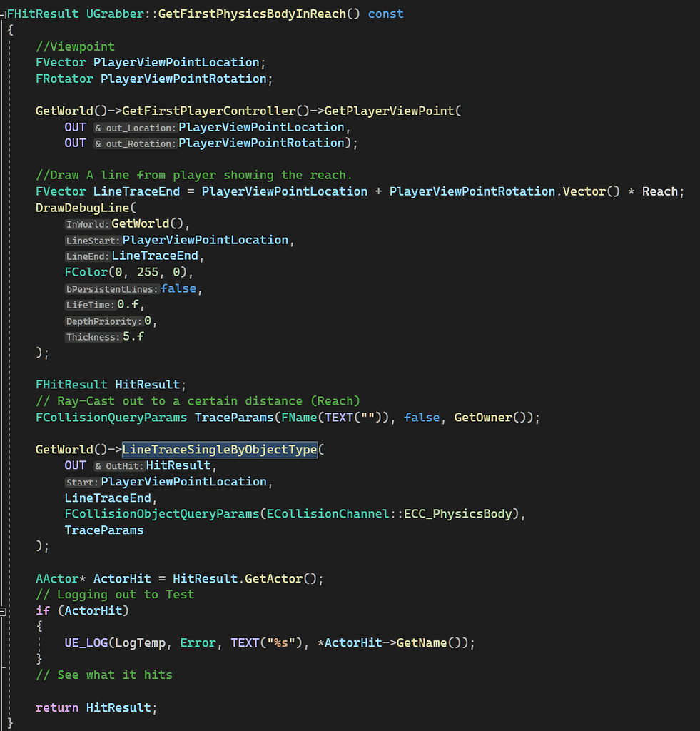Click the Error verbosity token in UE_LOG
This screenshot has width=700, height=731.
click(x=198, y=642)
